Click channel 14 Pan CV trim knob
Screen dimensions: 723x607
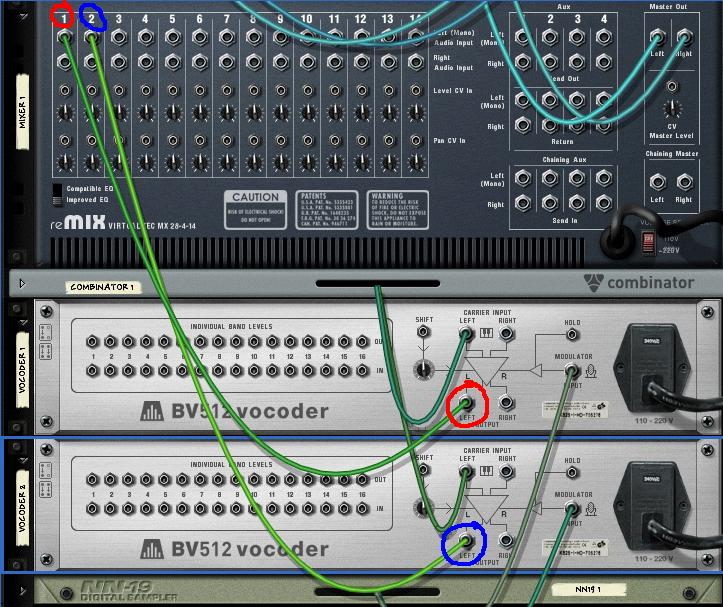tap(416, 162)
